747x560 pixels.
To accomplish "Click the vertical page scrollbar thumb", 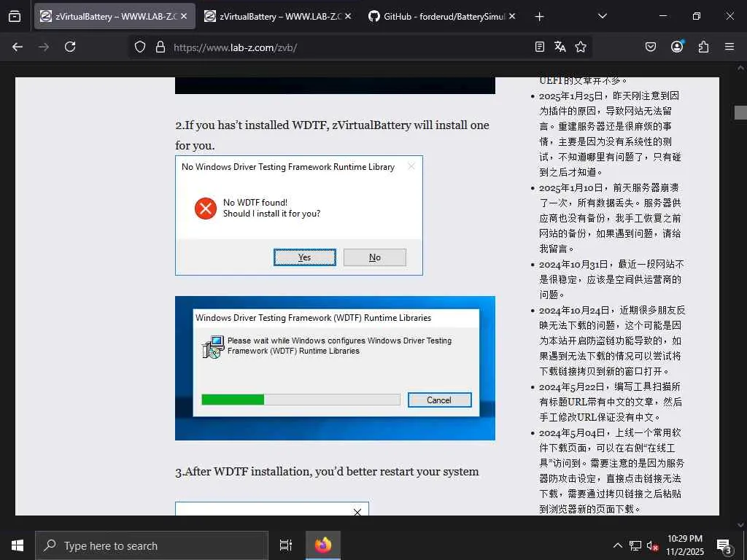I will 740,112.
